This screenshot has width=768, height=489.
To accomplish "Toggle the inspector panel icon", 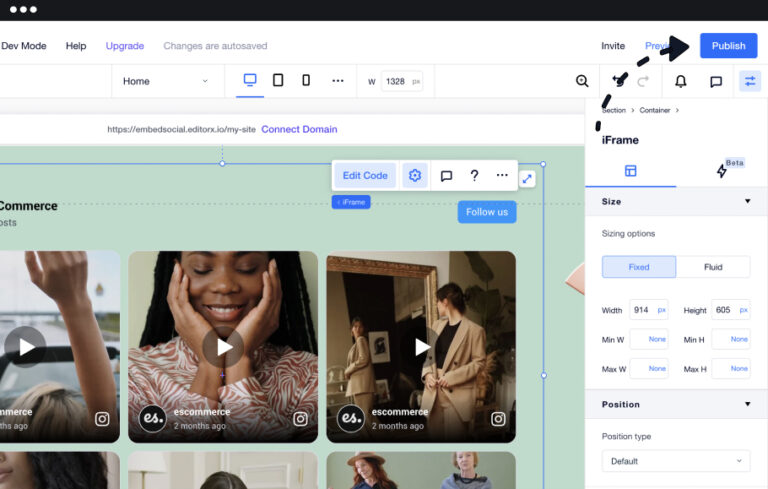I will [x=750, y=81].
